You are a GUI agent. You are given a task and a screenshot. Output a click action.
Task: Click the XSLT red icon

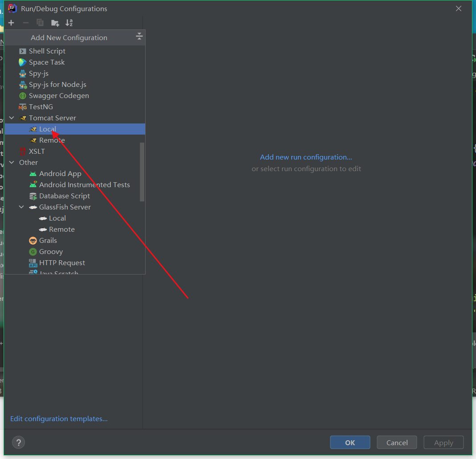(23, 151)
